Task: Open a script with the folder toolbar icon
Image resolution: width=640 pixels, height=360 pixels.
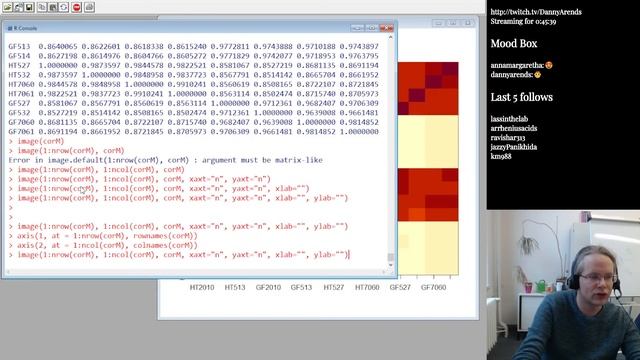Action: [7, 7]
